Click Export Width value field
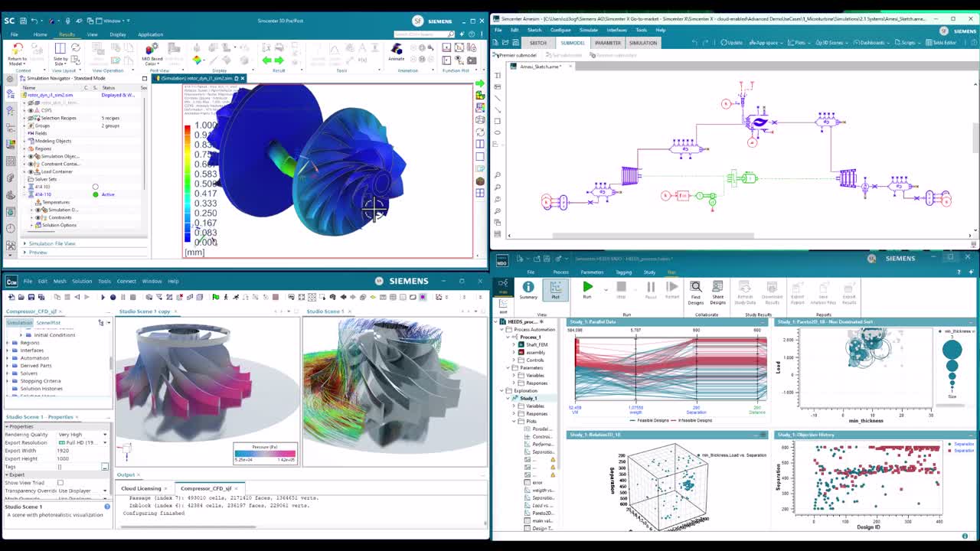 [x=83, y=451]
